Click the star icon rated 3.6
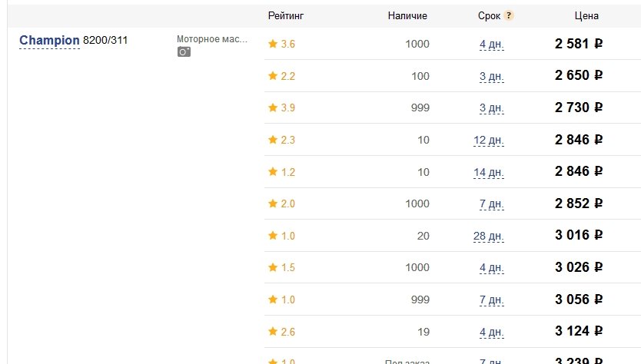 click(273, 44)
